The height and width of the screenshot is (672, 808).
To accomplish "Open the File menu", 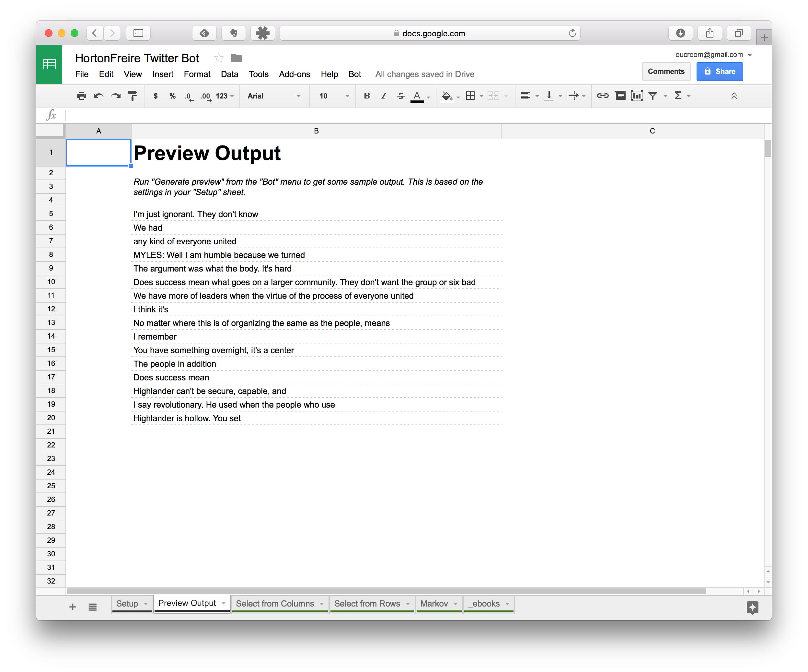I will click(82, 74).
